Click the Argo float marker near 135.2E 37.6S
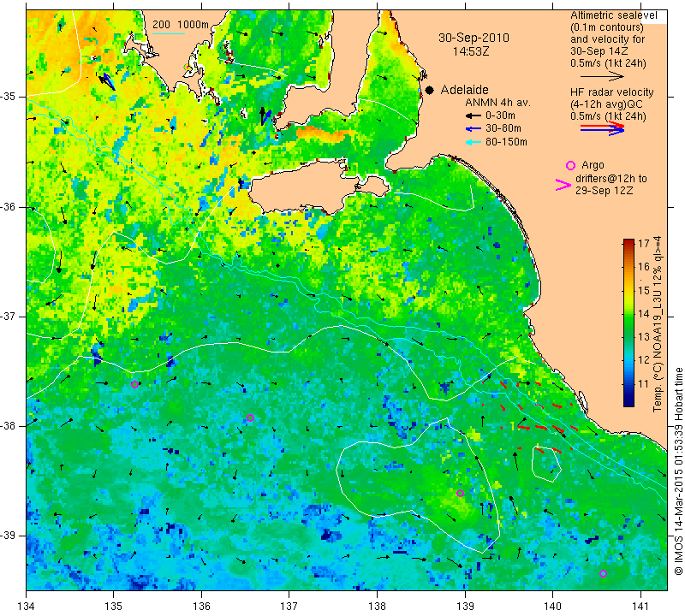This screenshot has width=685, height=616. pyautogui.click(x=134, y=385)
